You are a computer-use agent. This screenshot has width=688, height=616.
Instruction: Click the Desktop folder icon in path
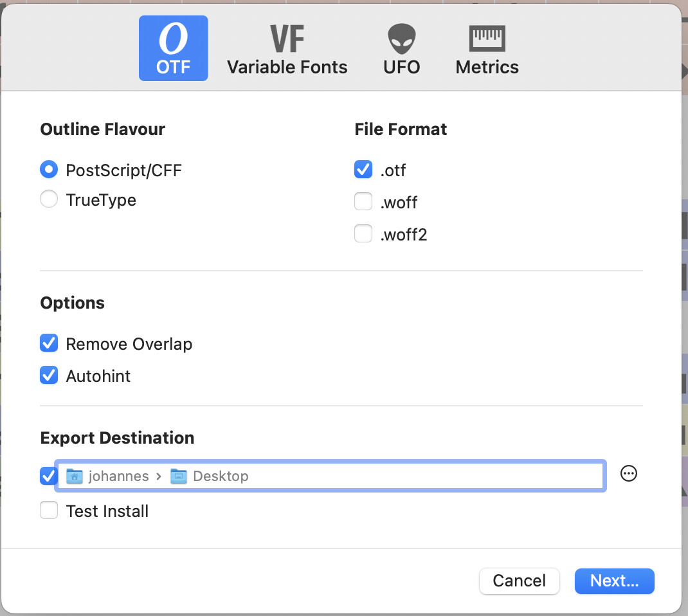click(x=179, y=476)
